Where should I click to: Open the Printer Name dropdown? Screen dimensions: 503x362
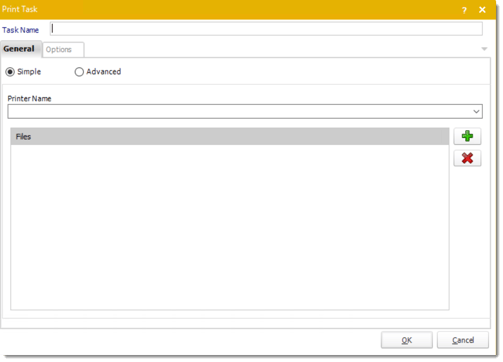pos(476,111)
